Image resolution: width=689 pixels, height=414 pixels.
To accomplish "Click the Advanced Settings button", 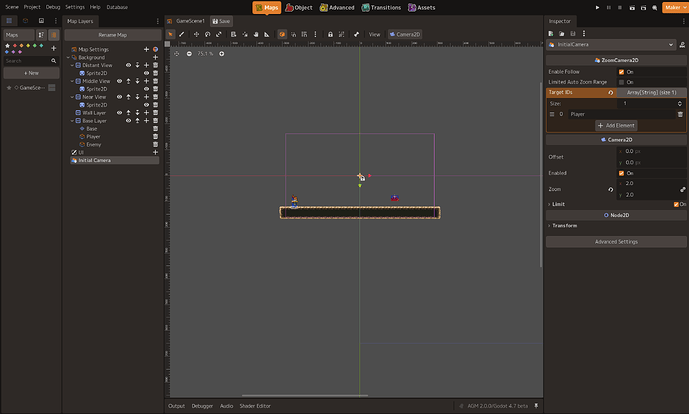I will coord(616,242).
